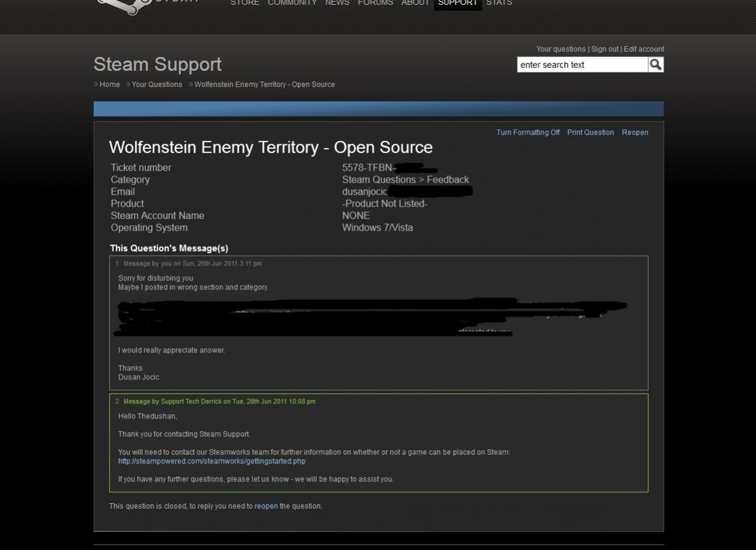This screenshot has width=756, height=550.
Task: Focus the 'enter search text' field
Action: pyautogui.click(x=582, y=65)
